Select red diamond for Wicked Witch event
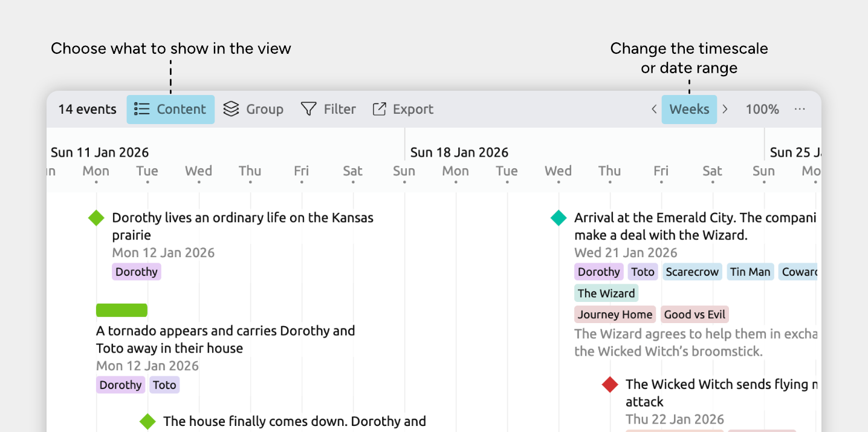This screenshot has width=868, height=432. click(610, 384)
